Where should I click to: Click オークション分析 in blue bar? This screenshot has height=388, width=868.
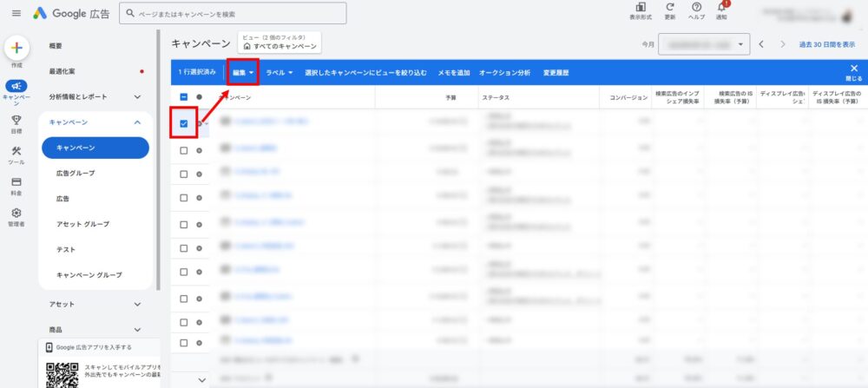tap(504, 73)
